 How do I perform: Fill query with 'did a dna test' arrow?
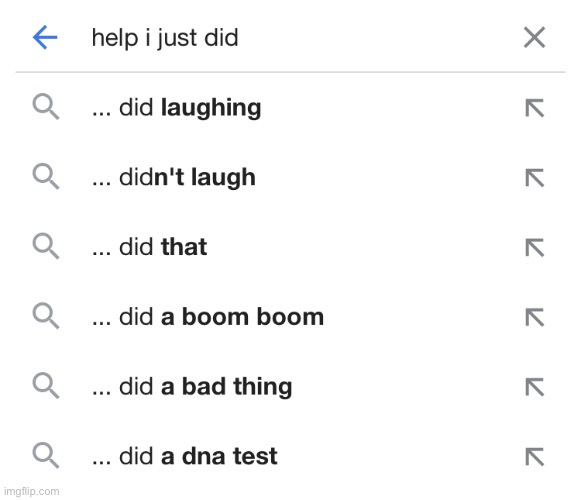point(535,456)
